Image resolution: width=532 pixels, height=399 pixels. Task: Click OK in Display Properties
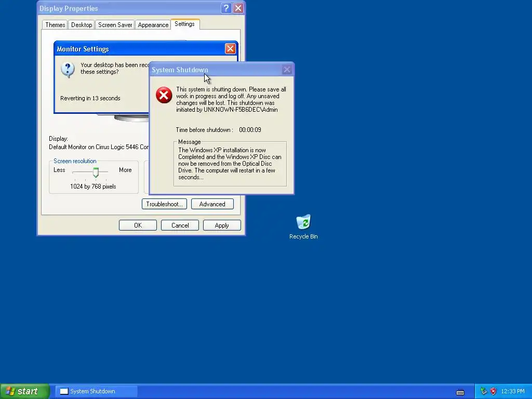138,225
